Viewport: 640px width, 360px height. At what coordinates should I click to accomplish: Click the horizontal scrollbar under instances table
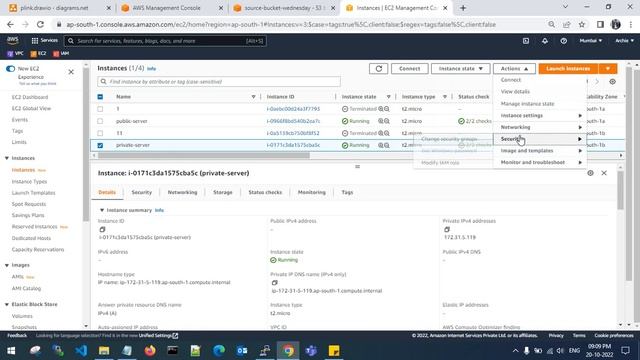(204, 156)
